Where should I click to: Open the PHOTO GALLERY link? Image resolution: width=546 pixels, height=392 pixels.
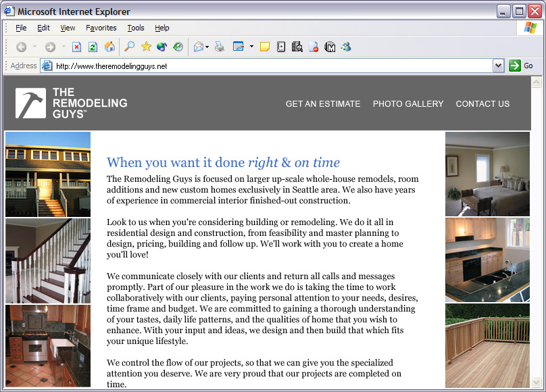(408, 104)
